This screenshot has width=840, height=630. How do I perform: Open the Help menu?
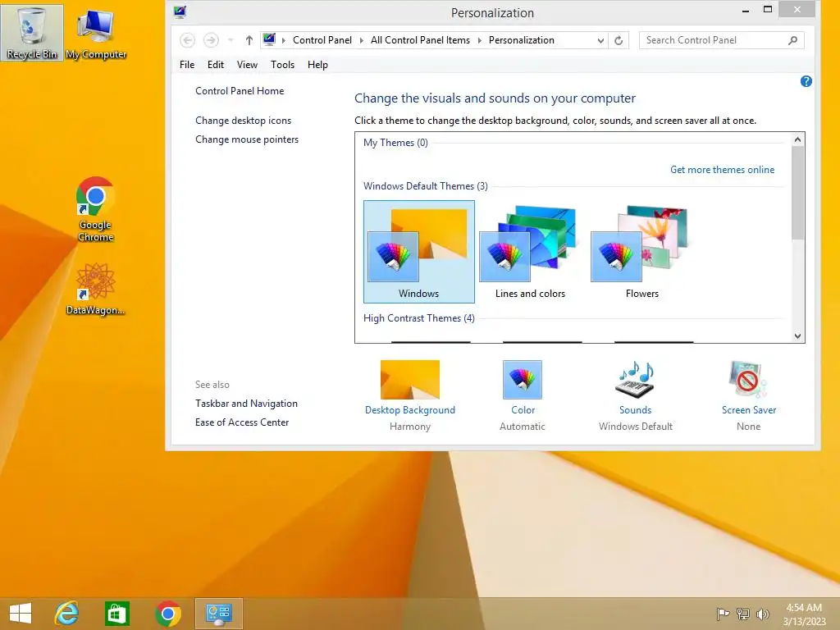coord(317,65)
